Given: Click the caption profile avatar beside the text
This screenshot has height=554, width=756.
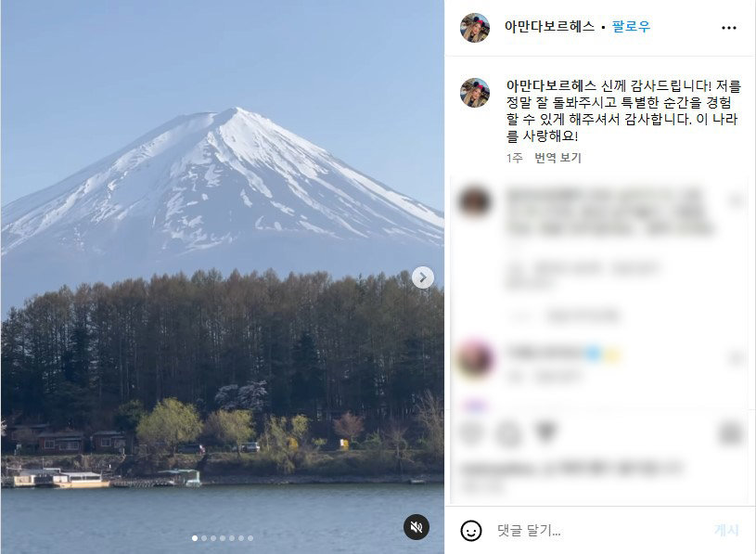Looking at the screenshot, I should point(475,93).
